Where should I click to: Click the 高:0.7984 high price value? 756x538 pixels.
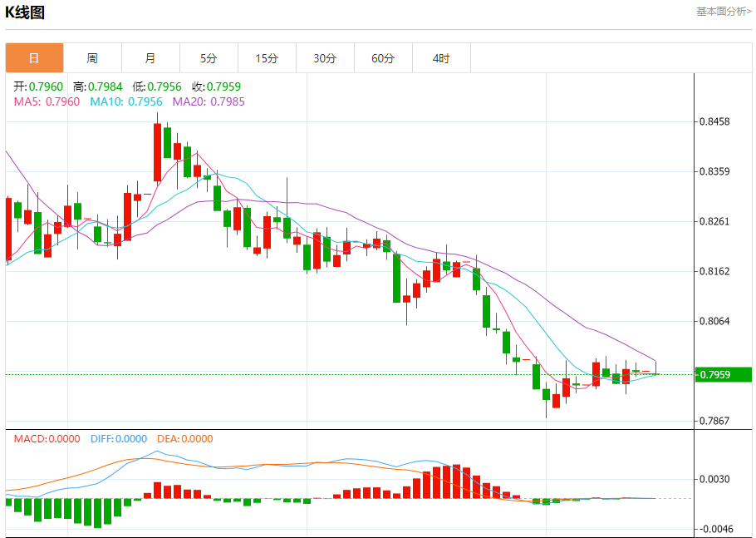coord(98,86)
